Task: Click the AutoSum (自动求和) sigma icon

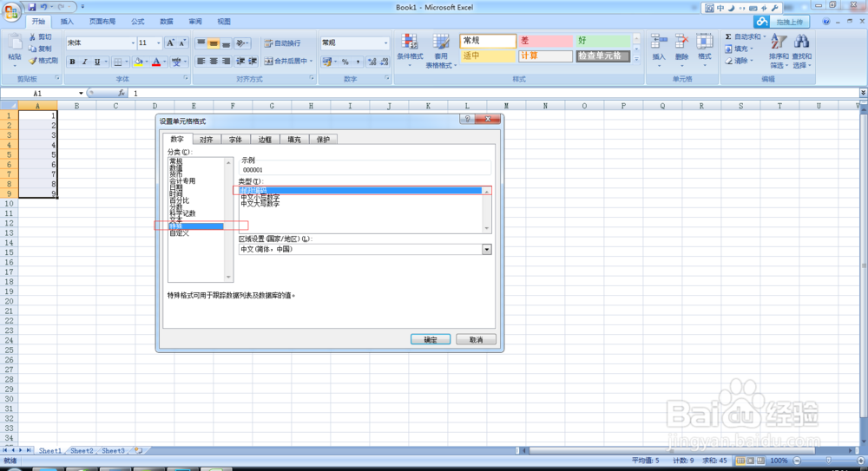Action: (x=728, y=36)
